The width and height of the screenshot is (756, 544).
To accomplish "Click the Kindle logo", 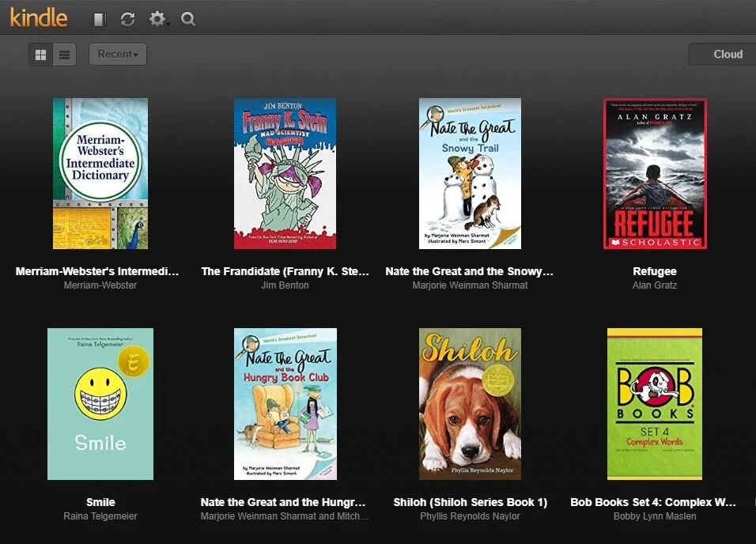I will (x=39, y=18).
